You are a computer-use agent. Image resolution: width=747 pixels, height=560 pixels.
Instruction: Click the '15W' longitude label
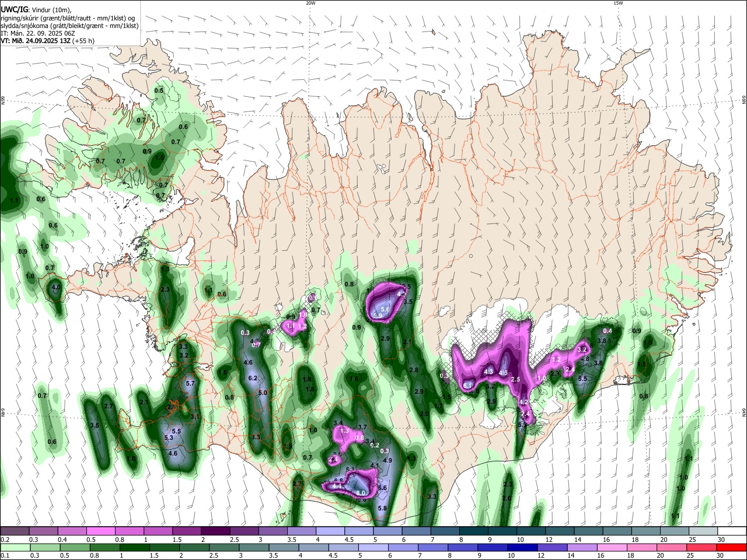click(618, 3)
